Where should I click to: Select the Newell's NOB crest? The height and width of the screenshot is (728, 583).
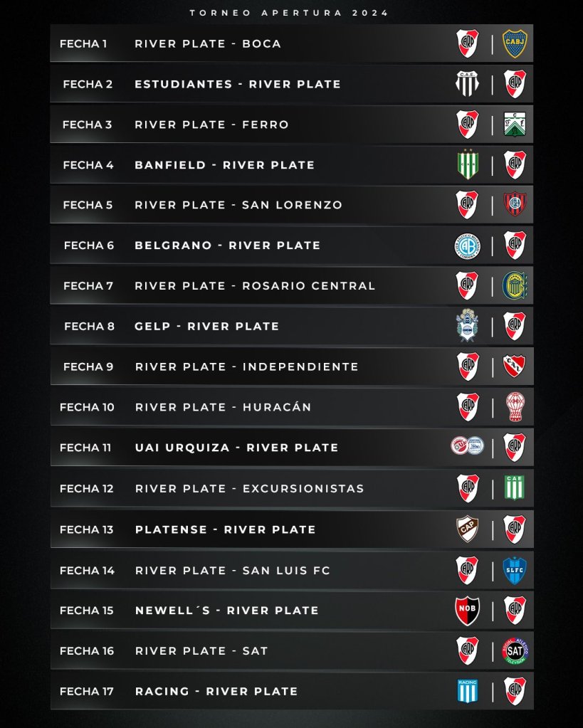point(468,610)
